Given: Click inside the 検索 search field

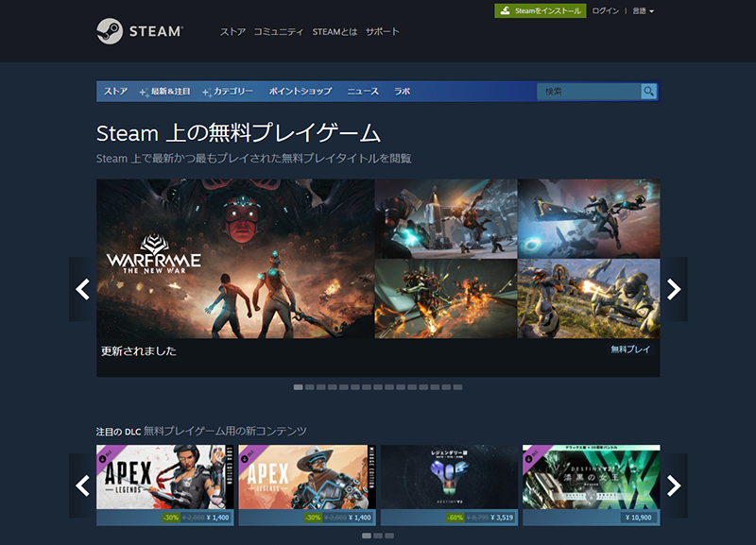Looking at the screenshot, I should click(x=591, y=92).
